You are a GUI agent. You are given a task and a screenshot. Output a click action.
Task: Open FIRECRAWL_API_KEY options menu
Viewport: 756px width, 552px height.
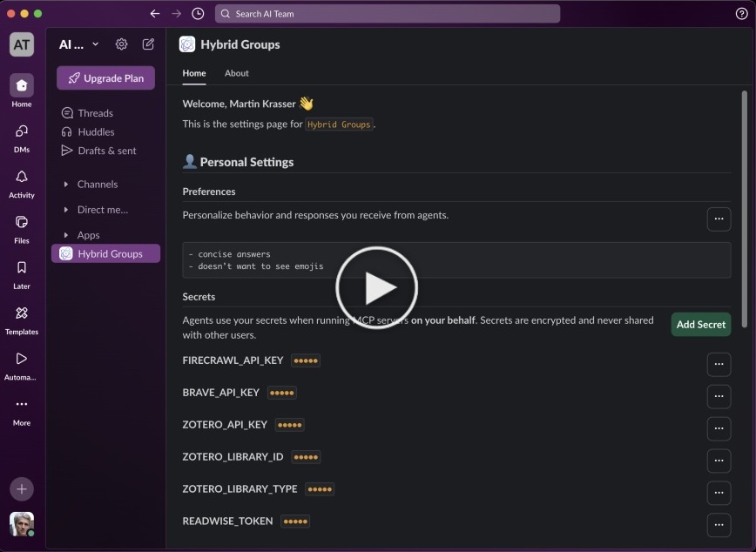[x=719, y=364]
